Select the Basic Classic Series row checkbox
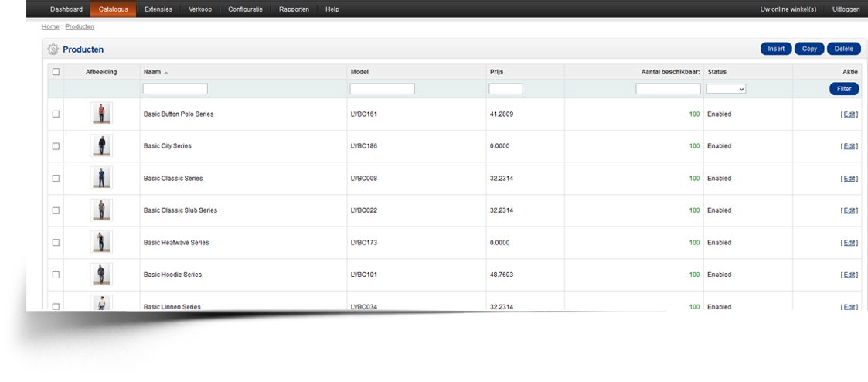Viewport: 868px width, 382px height. 56,179
